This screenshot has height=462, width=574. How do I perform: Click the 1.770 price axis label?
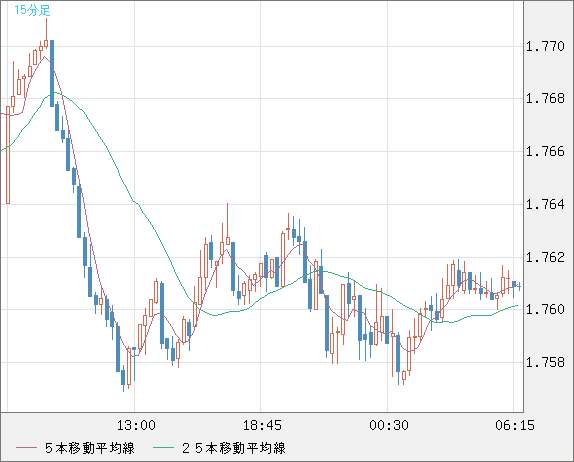pos(545,46)
